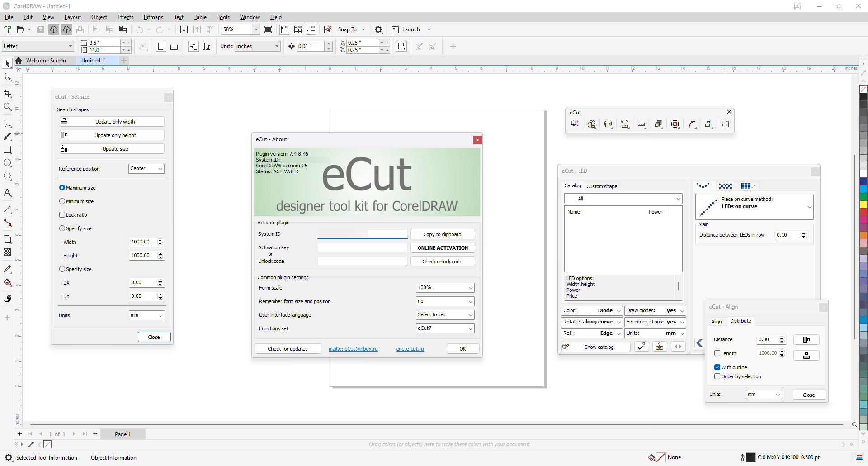
Task: Choose the Rectangle tool
Action: 7,150
